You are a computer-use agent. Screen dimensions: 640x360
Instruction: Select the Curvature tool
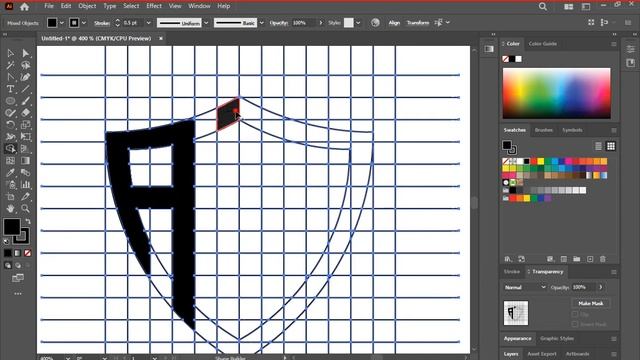point(25,77)
